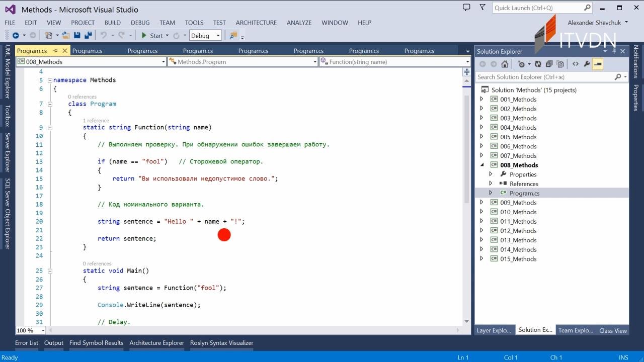Click the search magnifier in Solution Explorer
The image size is (644, 362).
tap(618, 77)
